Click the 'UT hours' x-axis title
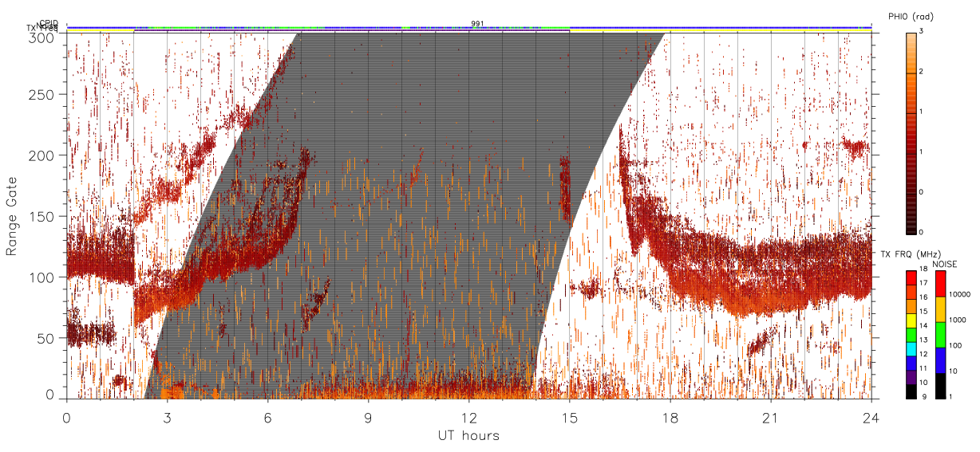Viewport: 980px width, 452px height. pos(468,436)
